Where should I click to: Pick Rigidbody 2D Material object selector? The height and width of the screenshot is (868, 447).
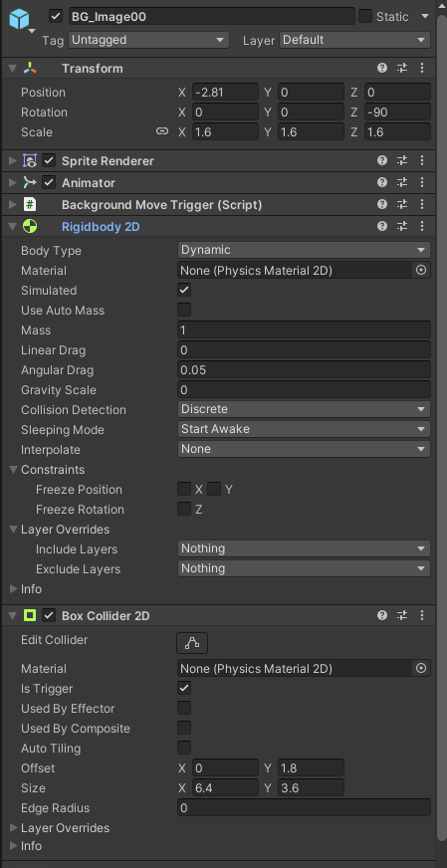421,270
